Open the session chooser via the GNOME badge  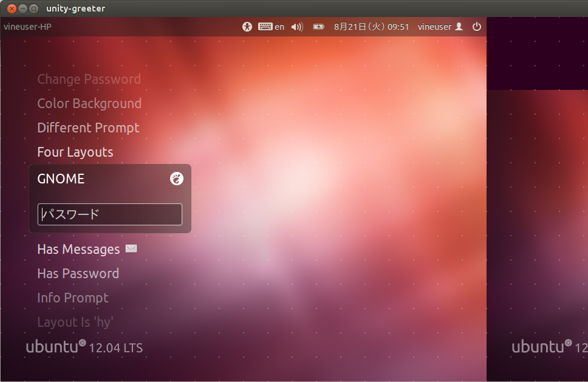176,179
